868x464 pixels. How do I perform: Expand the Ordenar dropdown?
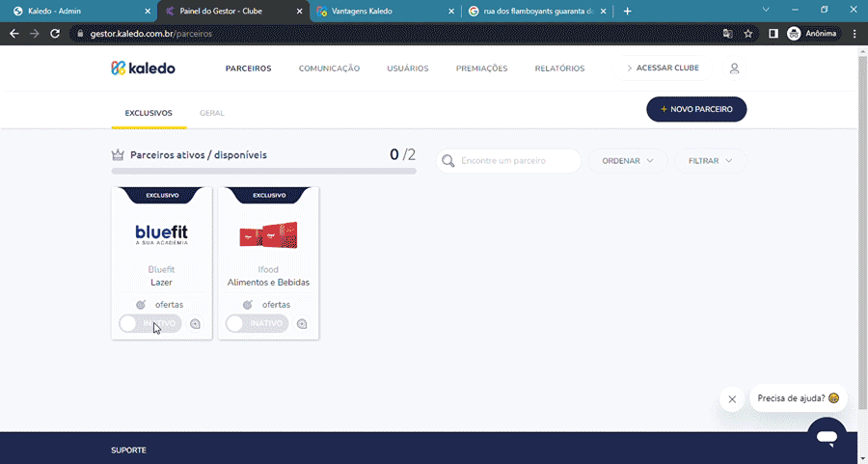[628, 161]
